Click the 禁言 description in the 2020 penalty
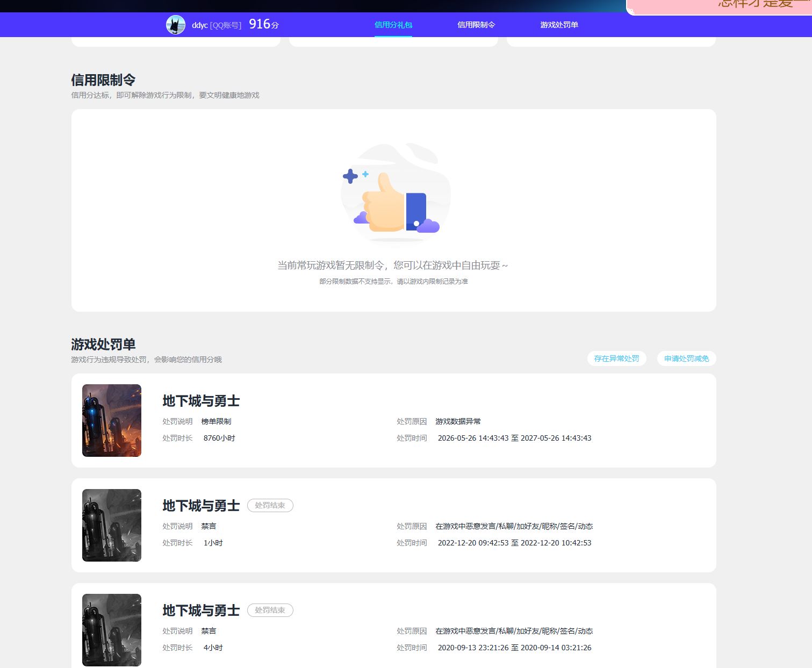Screen dimensions: 812x668 click(209, 631)
